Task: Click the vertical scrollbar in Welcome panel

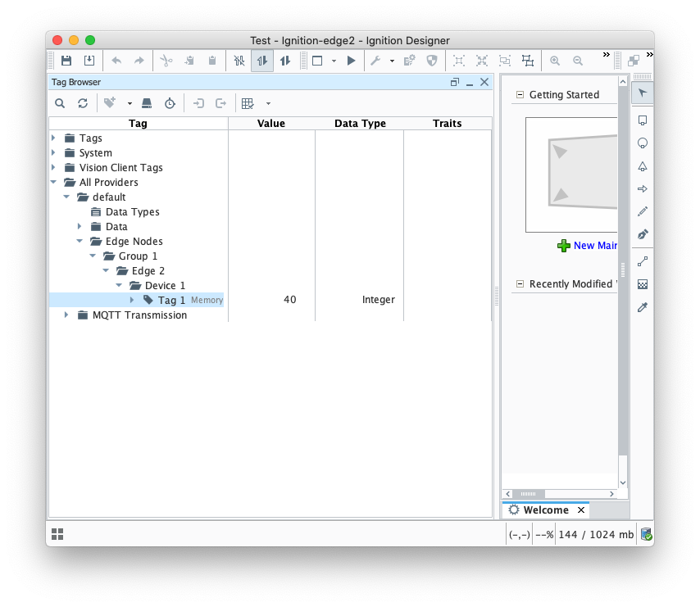Action: [x=623, y=270]
